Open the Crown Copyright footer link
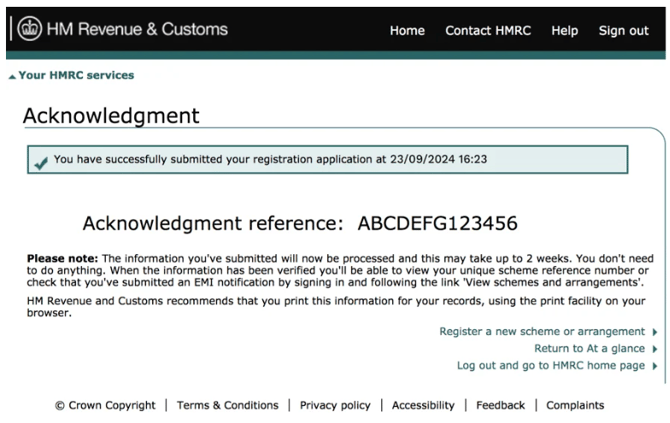This screenshot has width=670, height=423. (x=105, y=405)
